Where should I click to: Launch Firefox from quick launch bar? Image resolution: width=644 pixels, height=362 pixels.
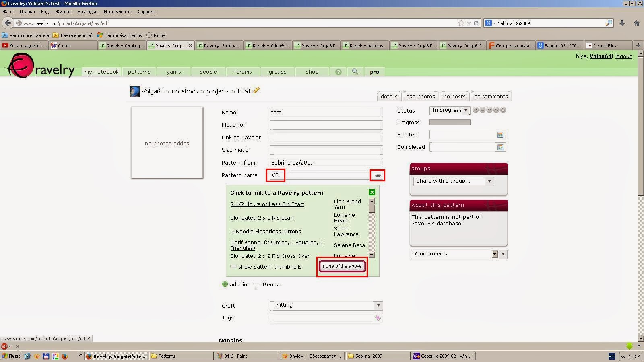click(64, 356)
